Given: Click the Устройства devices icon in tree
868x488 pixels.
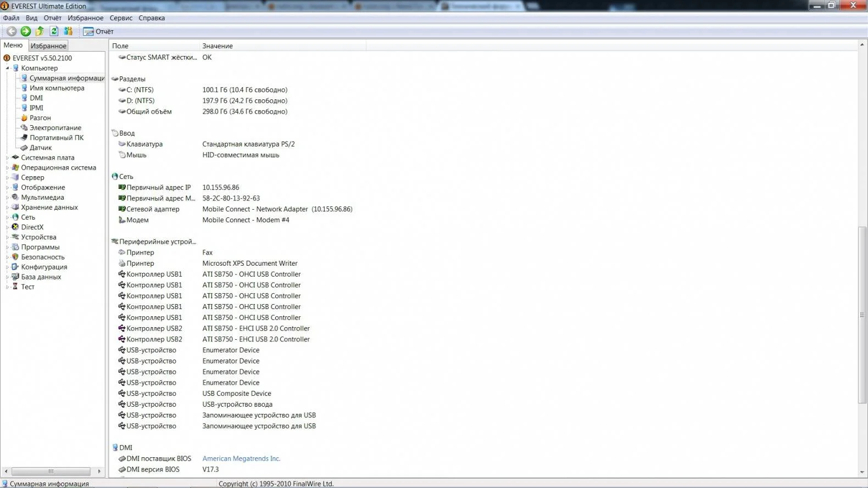Looking at the screenshot, I should 15,237.
